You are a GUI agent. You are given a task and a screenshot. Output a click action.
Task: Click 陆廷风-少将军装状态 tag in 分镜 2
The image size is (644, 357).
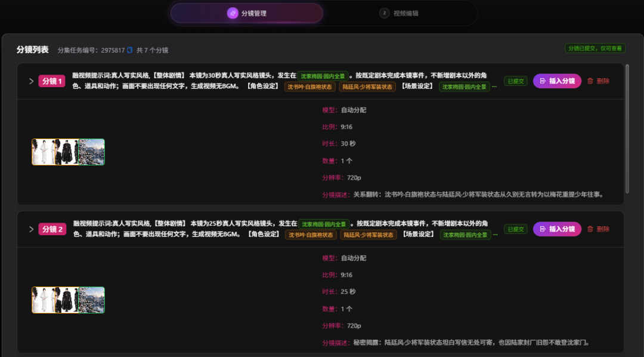(369, 235)
